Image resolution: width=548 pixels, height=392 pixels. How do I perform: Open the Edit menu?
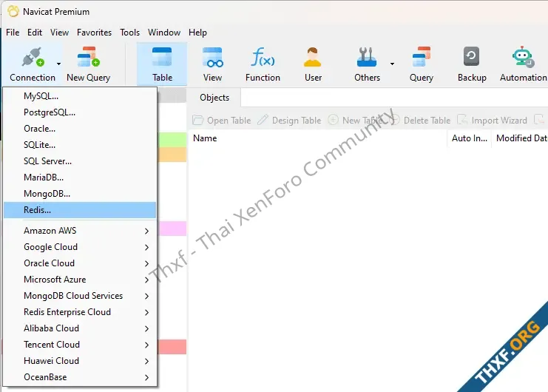pyautogui.click(x=35, y=33)
